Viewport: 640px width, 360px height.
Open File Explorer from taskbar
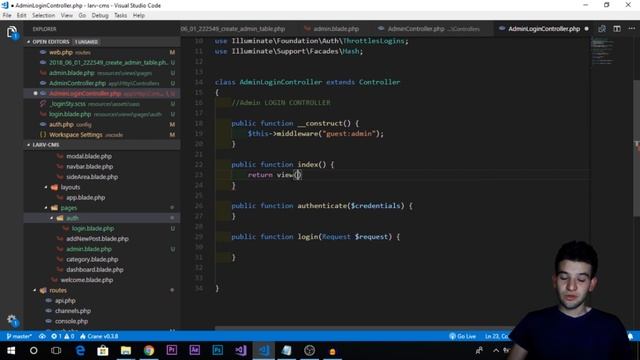(126, 351)
